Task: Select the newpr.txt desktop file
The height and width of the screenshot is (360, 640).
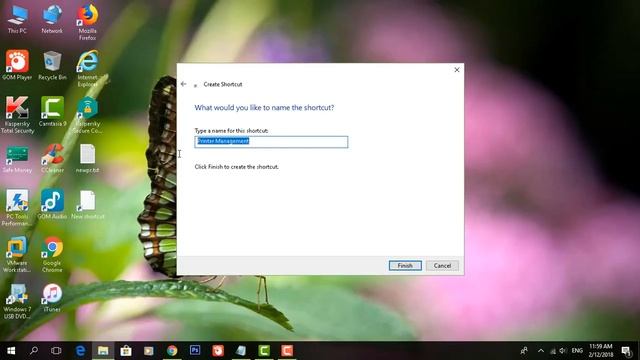Action: click(x=87, y=158)
